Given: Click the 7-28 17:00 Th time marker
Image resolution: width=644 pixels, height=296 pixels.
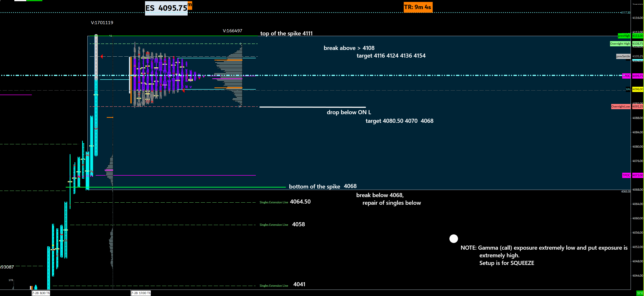Looking at the screenshot, I should (141, 293).
